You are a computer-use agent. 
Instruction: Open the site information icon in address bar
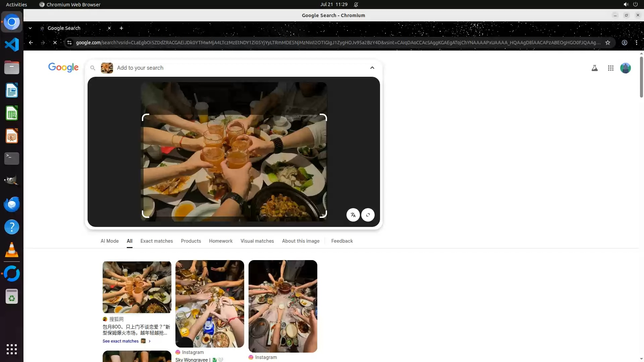pos(69,43)
